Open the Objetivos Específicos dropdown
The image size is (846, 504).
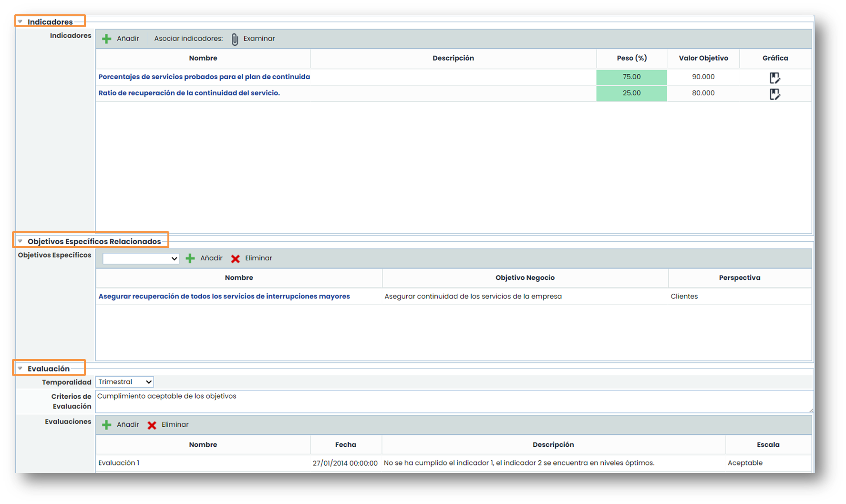(141, 258)
